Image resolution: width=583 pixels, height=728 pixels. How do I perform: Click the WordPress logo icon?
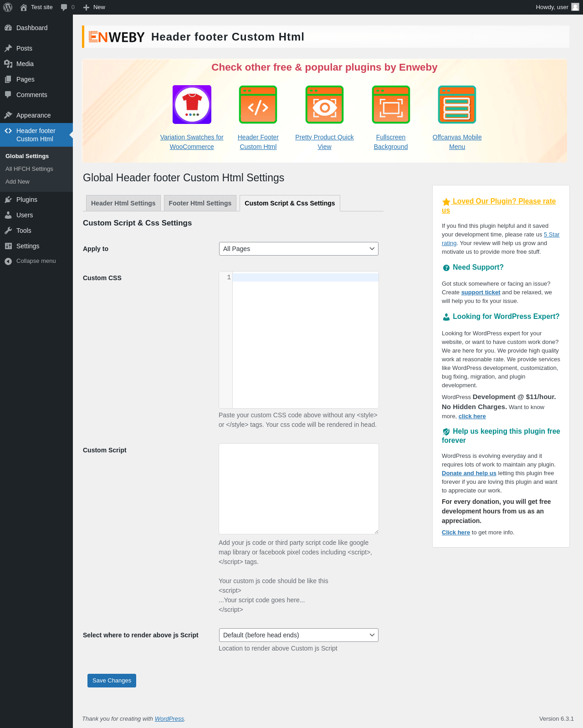[8, 7]
